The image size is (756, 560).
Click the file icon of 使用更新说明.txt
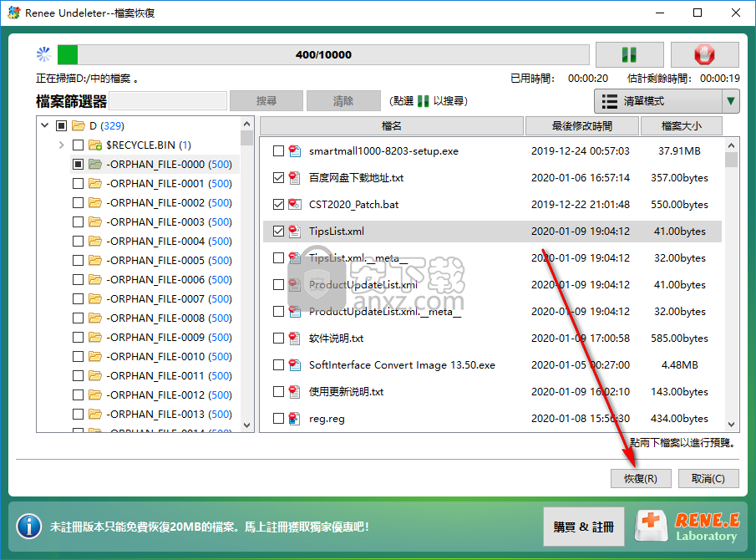pyautogui.click(x=295, y=392)
